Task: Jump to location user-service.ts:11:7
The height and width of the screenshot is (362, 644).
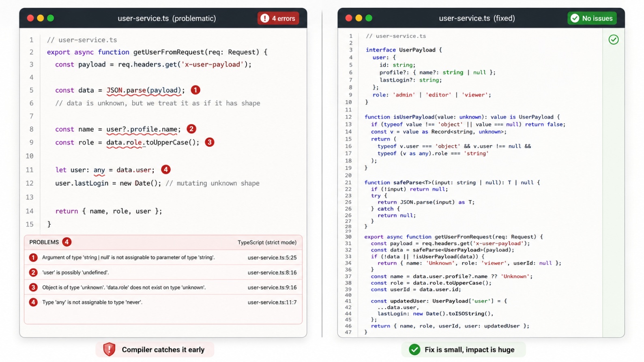Action: 272,302
